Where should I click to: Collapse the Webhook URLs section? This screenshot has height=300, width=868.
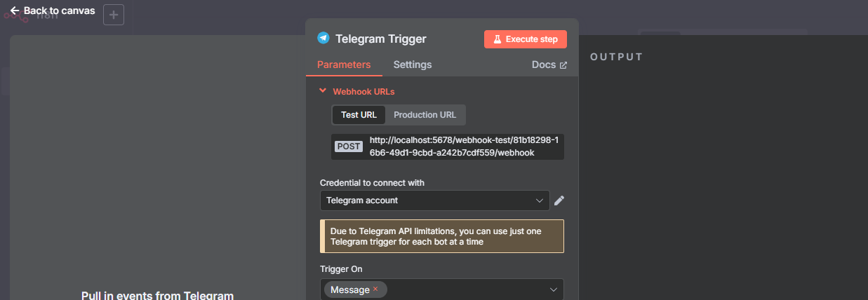point(323,90)
